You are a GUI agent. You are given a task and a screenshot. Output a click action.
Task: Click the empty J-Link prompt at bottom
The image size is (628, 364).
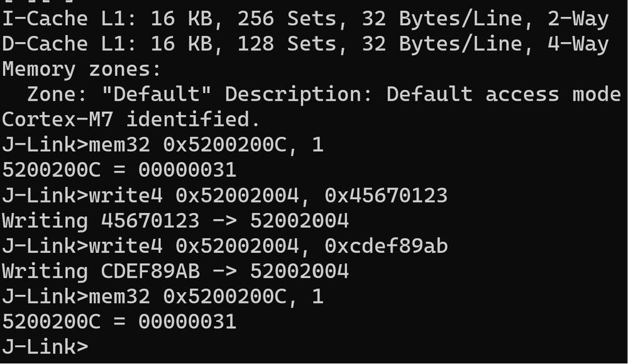point(45,346)
